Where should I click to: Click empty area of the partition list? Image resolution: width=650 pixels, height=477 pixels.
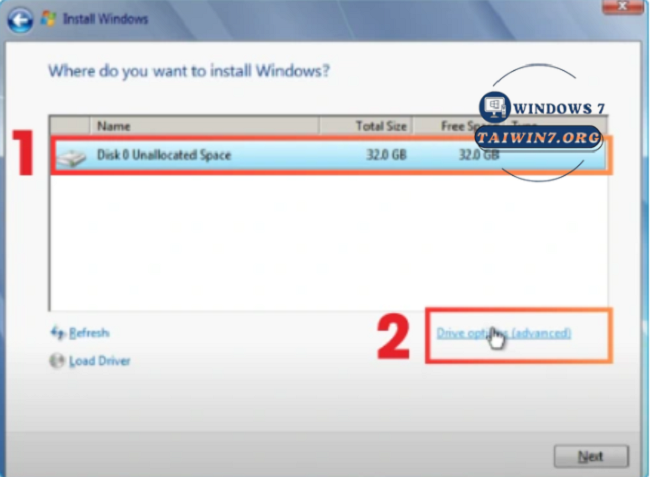coord(300,240)
